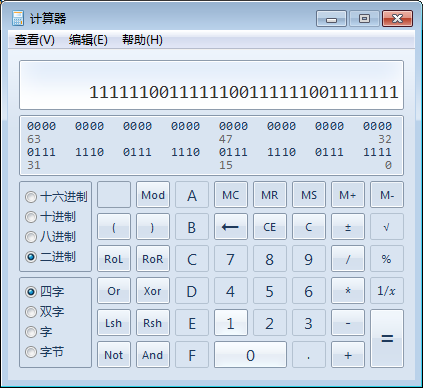Maximize the calculator window
This screenshot has height=388, width=423.
[364, 19]
